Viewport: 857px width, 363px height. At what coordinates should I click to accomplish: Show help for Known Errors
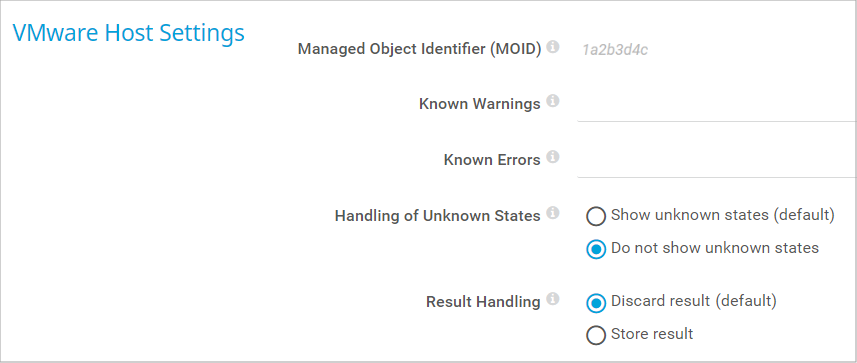coord(553,157)
